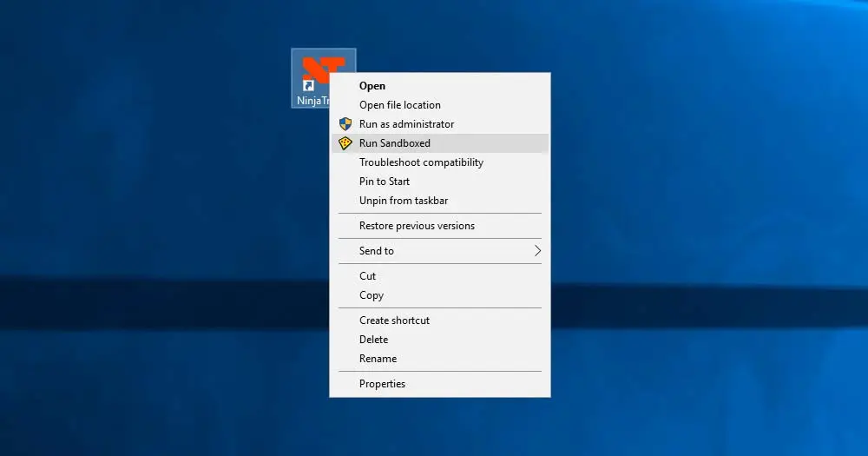Image resolution: width=868 pixels, height=456 pixels.
Task: Select Restore previous versions
Action: (417, 226)
